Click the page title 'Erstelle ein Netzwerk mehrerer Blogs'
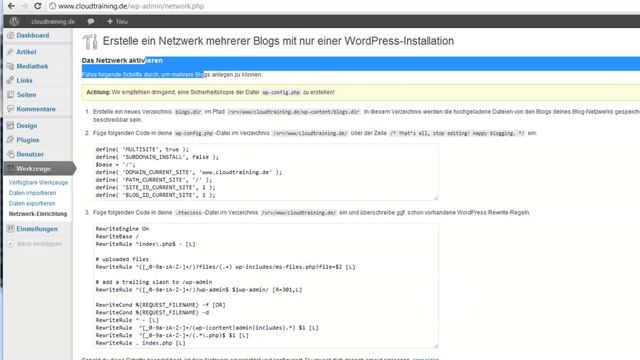Viewport: 640px width, 360px height. coord(278,41)
